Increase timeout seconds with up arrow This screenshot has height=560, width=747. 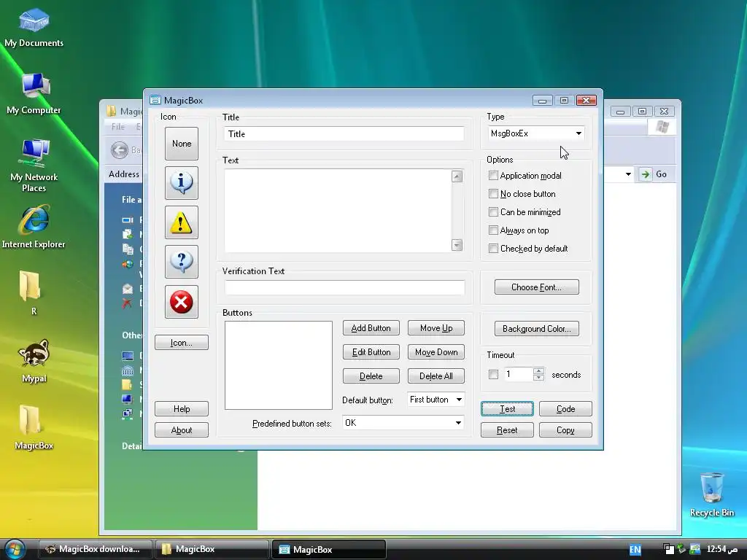tap(539, 371)
